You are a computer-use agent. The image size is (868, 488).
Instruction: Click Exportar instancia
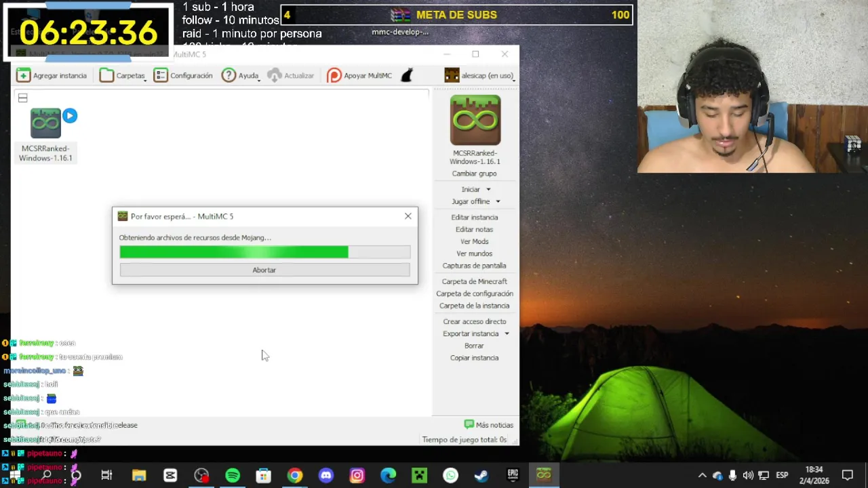(471, 333)
